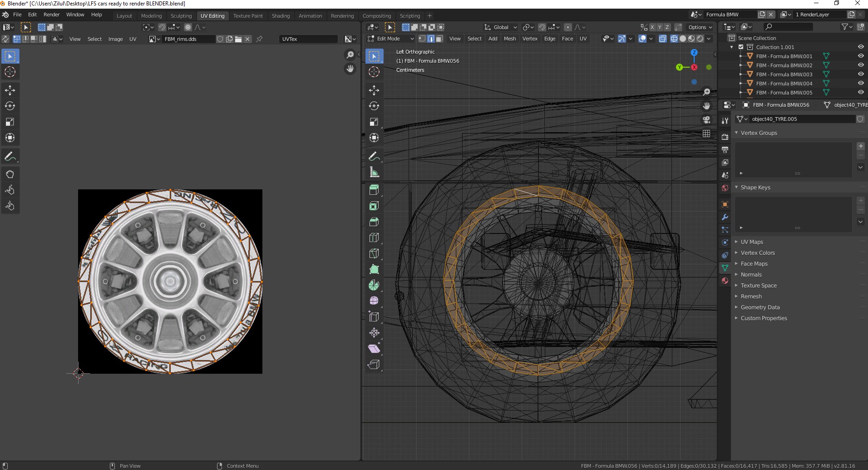
Task: Add a new vertex group with plus button
Action: 860,146
